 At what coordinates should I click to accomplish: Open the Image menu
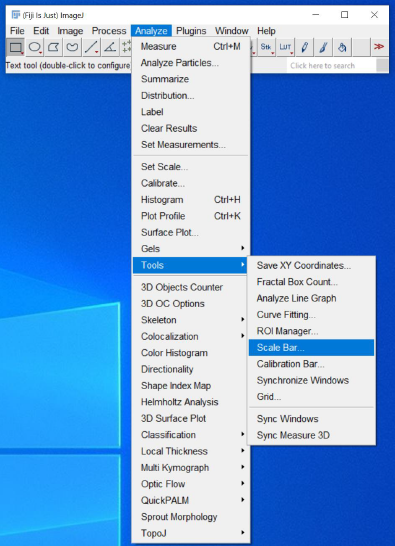pyautogui.click(x=70, y=31)
